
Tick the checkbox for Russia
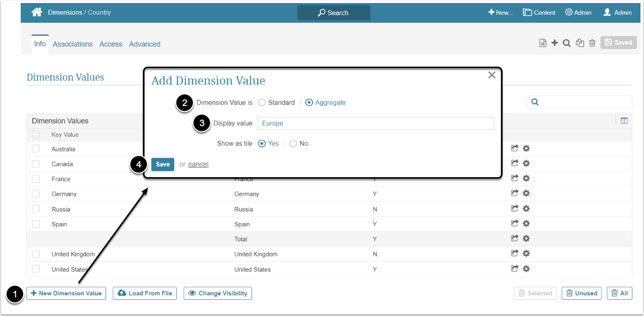coord(36,209)
